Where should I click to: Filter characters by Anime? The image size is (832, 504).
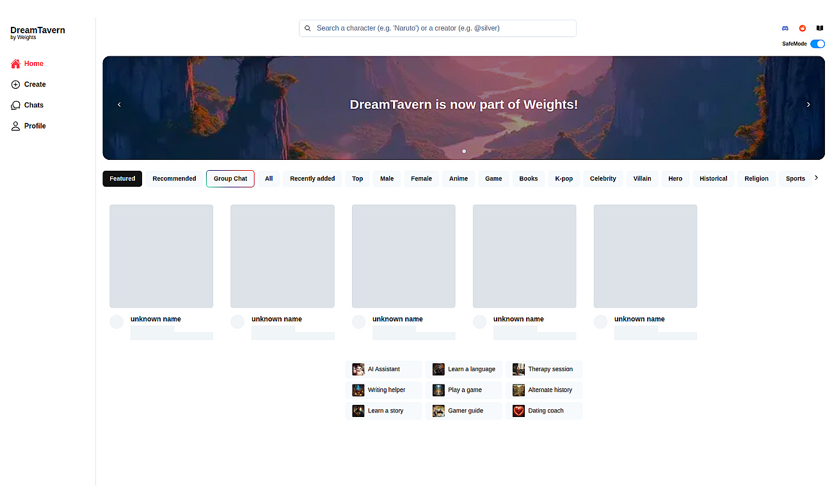click(x=458, y=179)
